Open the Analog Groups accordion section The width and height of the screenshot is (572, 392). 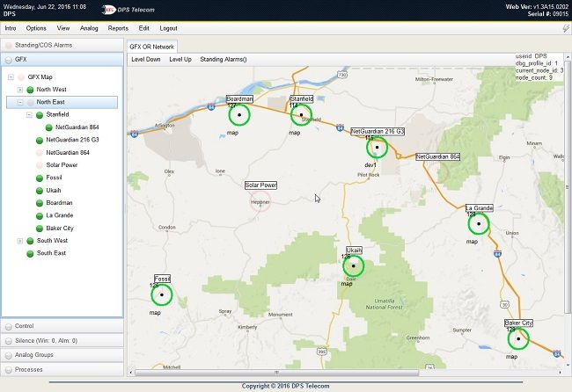[x=62, y=355]
